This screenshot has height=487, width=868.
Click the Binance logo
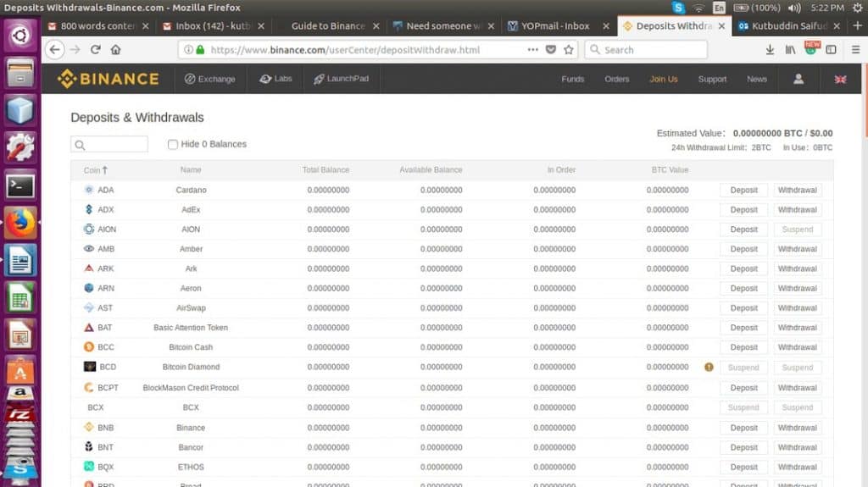[x=108, y=79]
